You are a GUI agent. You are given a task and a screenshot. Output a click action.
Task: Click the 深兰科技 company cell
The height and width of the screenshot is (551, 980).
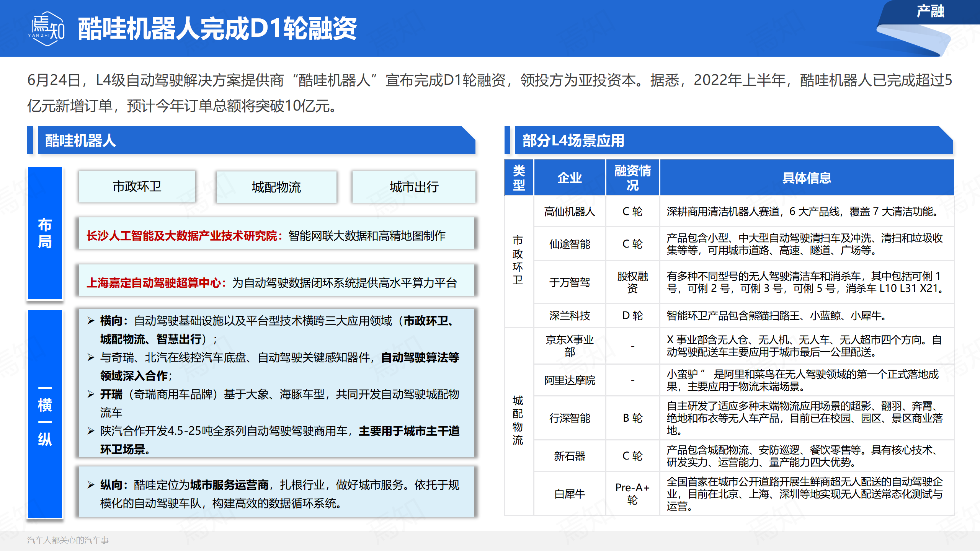pyautogui.click(x=569, y=316)
